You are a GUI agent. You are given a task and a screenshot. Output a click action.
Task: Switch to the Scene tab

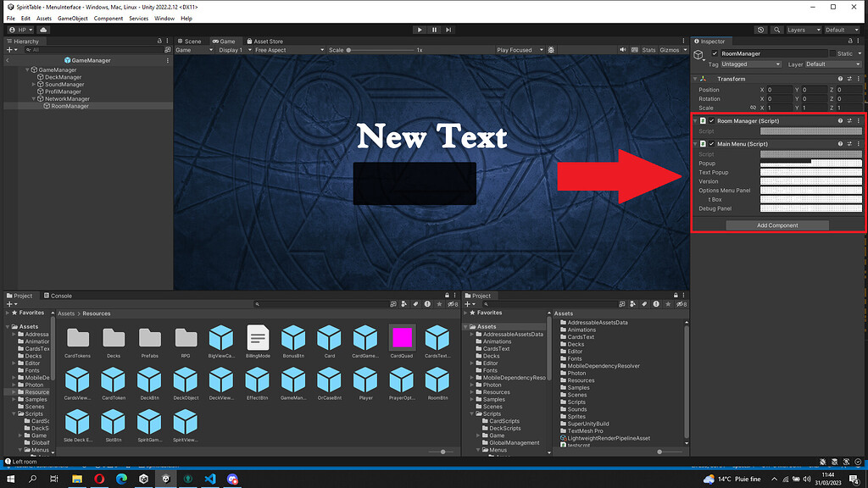(188, 41)
